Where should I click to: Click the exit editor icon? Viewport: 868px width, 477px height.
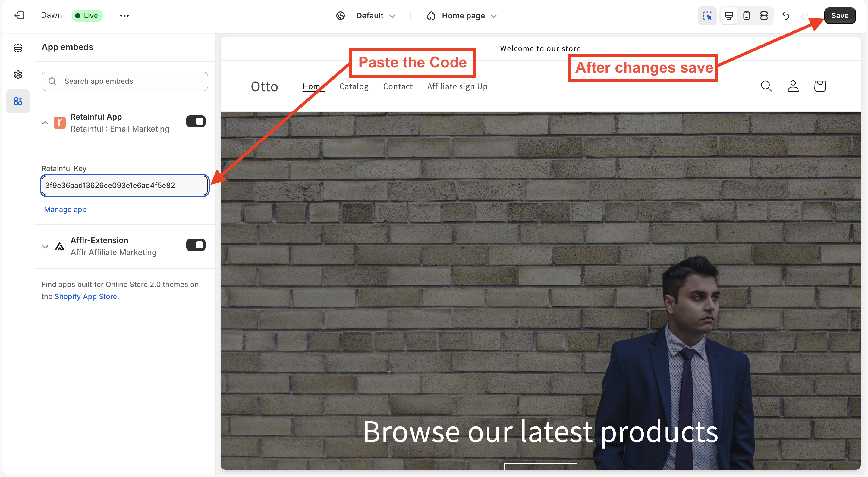click(x=19, y=15)
